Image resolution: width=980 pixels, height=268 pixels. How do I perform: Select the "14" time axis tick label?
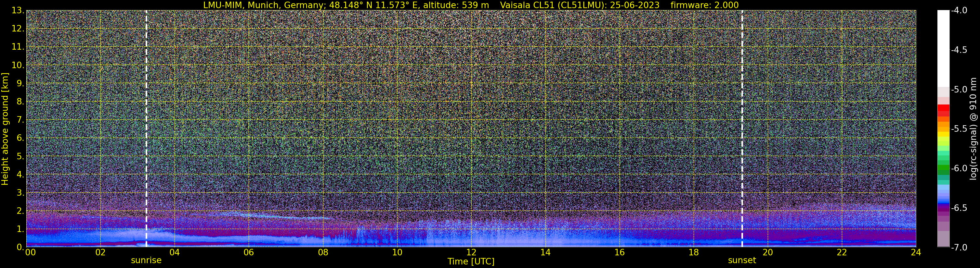(x=545, y=252)
